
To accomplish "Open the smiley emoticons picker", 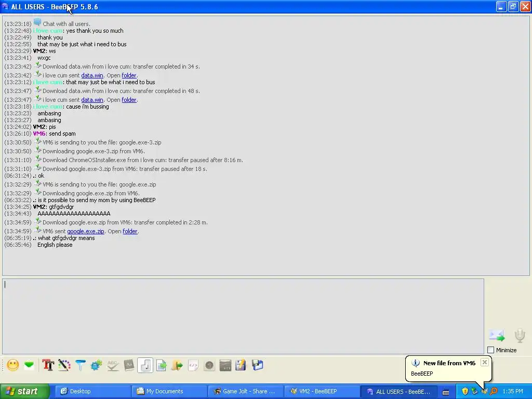I will [13, 365].
